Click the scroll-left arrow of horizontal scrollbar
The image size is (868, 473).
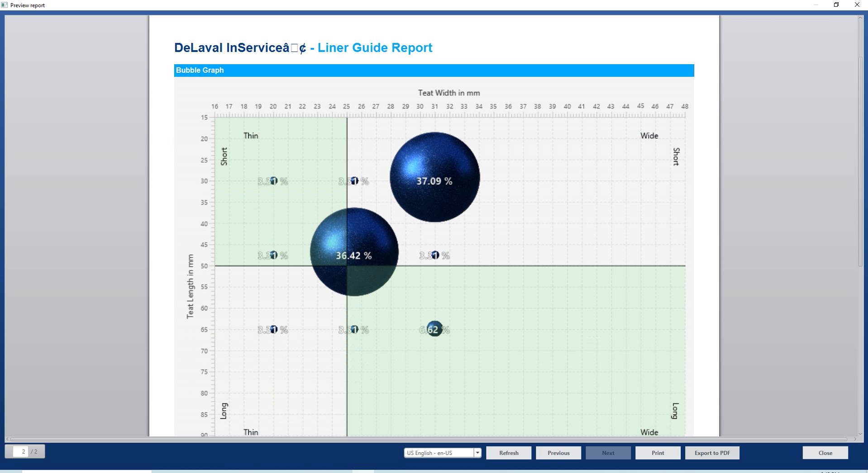click(7, 439)
